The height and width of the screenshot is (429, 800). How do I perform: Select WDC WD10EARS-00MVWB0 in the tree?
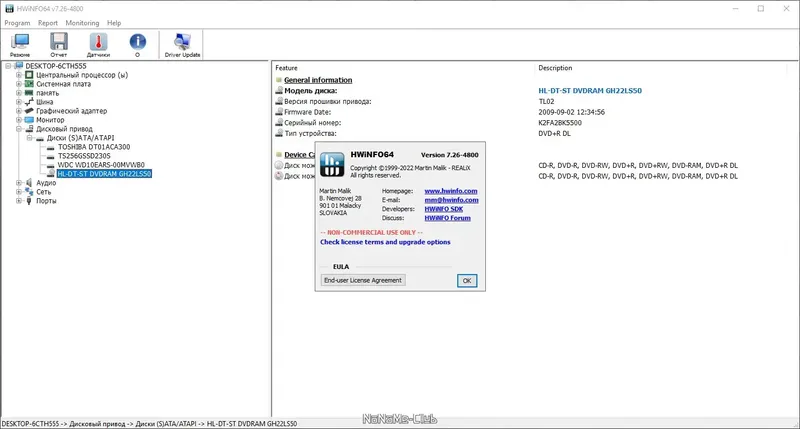pyautogui.click(x=101, y=165)
